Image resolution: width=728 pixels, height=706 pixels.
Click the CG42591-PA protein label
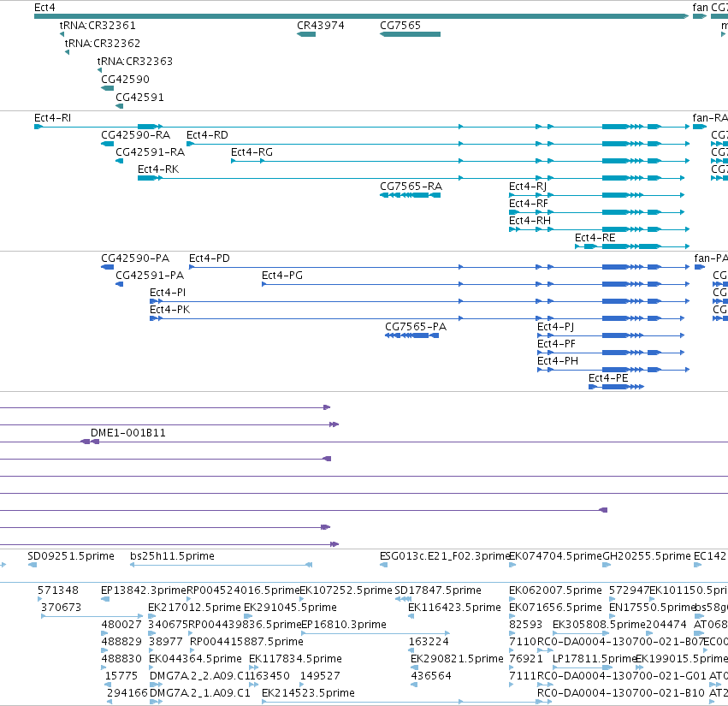click(x=150, y=275)
